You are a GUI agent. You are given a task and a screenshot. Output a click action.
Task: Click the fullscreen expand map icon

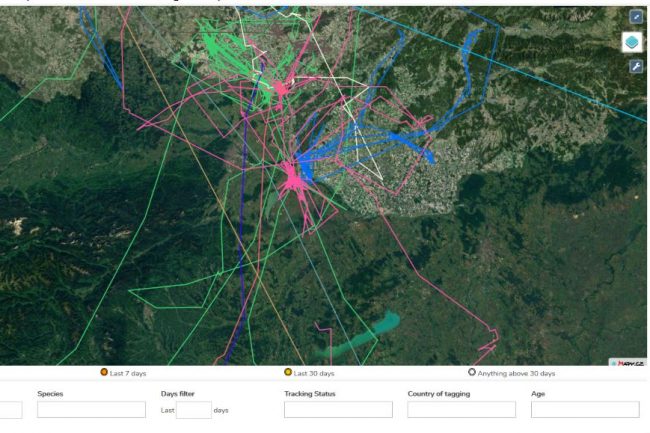tap(636, 17)
